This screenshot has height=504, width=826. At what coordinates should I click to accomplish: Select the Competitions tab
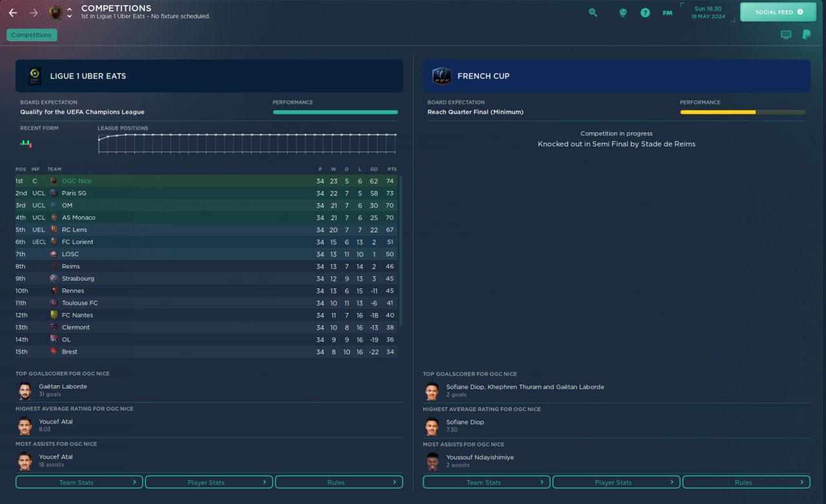click(x=32, y=35)
